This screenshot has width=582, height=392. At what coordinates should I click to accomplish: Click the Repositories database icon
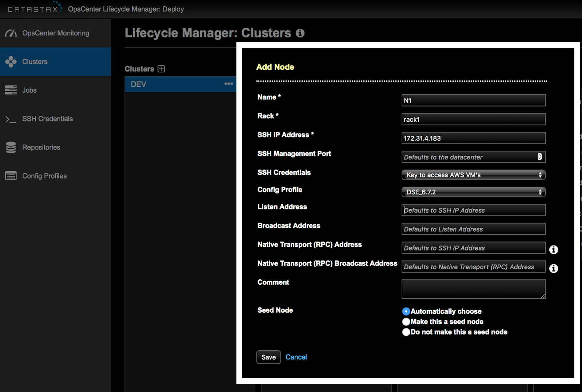(x=11, y=147)
